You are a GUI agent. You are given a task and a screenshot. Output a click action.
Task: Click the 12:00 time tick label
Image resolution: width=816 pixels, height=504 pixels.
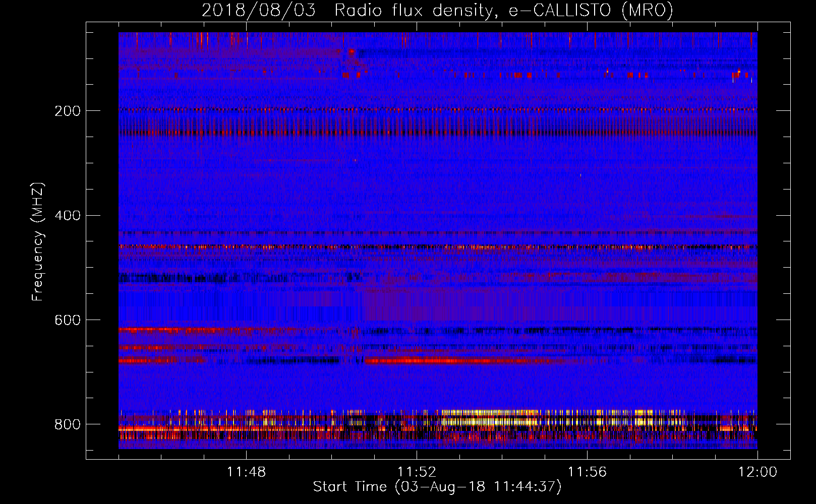757,472
